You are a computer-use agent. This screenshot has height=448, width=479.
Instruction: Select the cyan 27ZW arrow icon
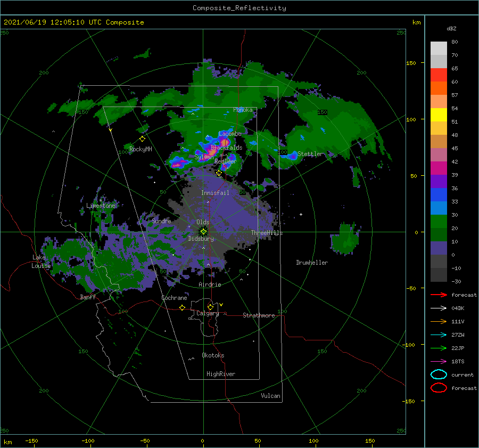pyautogui.click(x=439, y=335)
